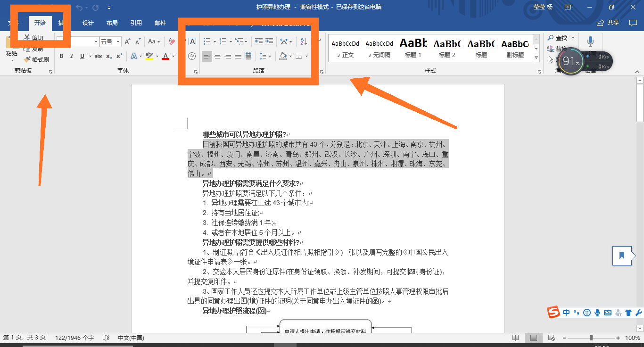Apply the 标题 2 style

447,49
